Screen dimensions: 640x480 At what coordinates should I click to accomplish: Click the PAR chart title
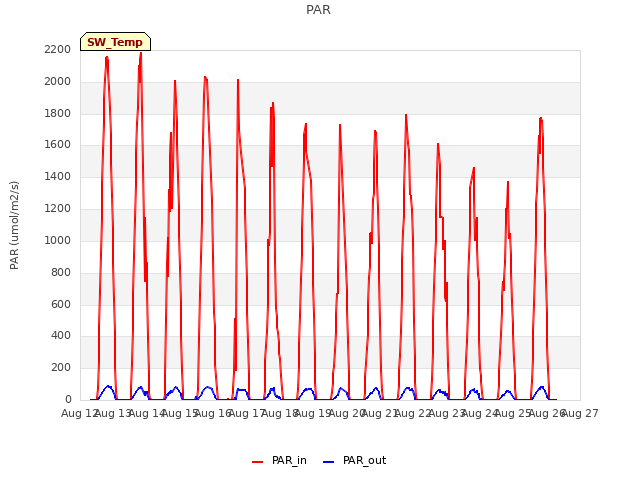tap(318, 10)
